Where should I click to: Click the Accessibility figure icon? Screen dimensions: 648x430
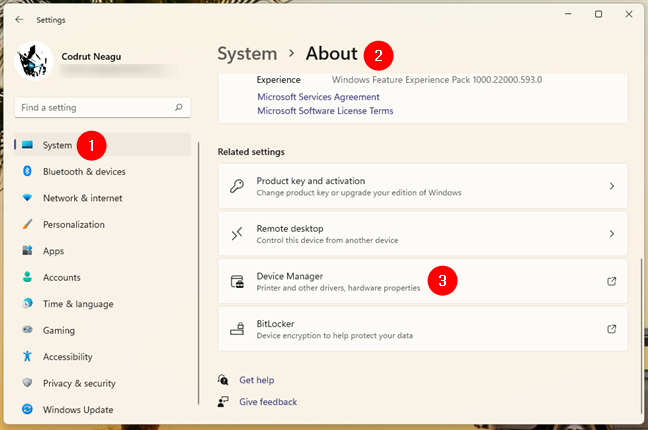pos(27,356)
